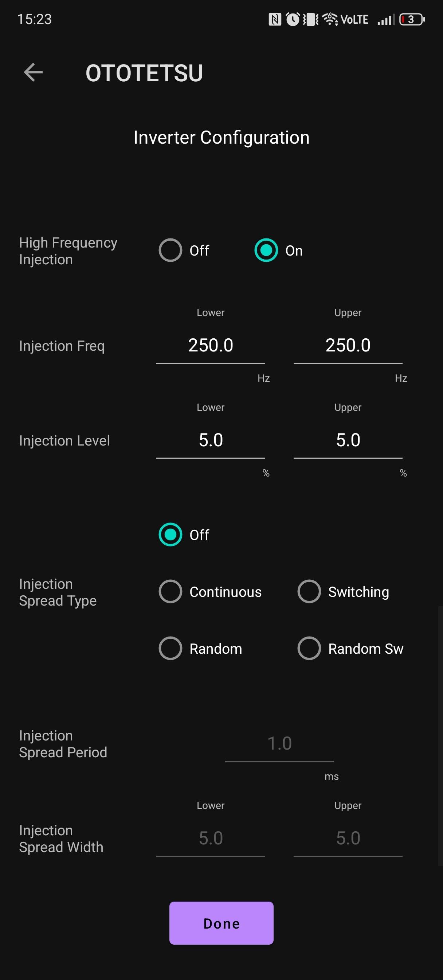Screen dimensions: 443x980
Task: Select Random spread type
Action: [x=170, y=648]
